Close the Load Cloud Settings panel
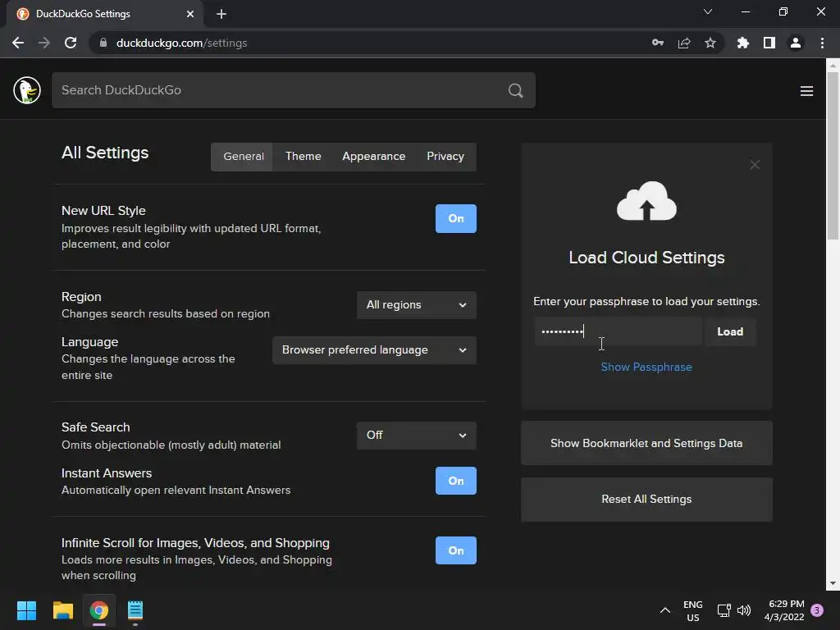This screenshot has width=840, height=630. click(755, 164)
